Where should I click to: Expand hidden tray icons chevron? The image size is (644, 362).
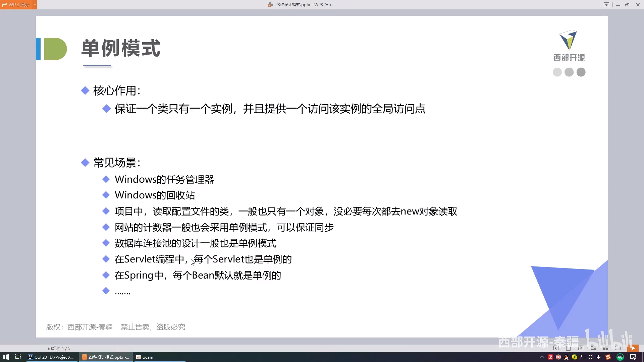[542, 356]
